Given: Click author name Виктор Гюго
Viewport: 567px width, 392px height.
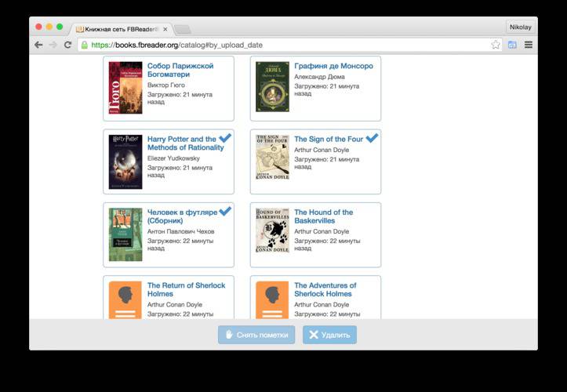Looking at the screenshot, I should [166, 85].
